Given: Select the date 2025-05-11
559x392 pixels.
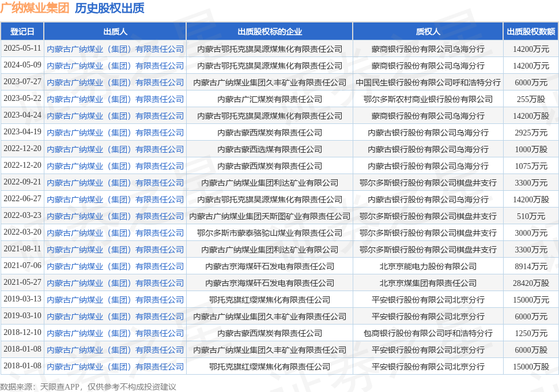Looking at the screenshot, I should pos(22,48).
